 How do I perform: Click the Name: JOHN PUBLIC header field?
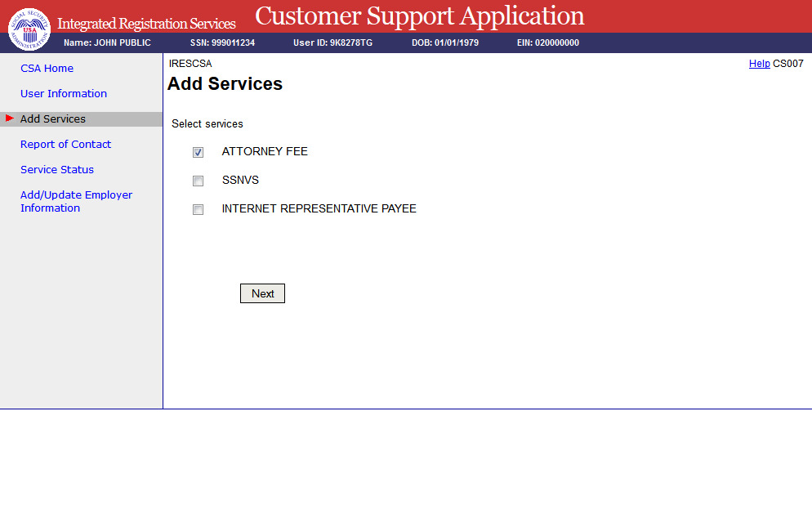point(107,42)
